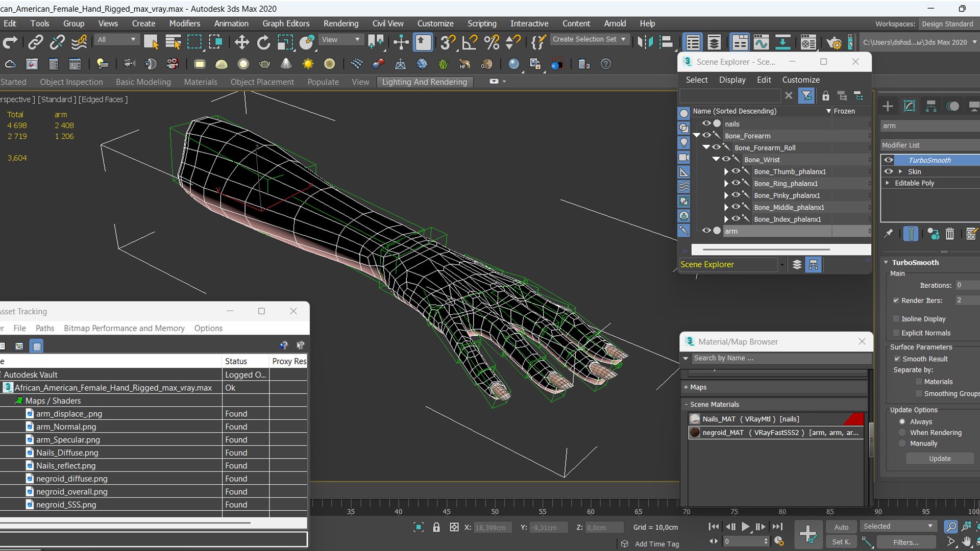
Task: Enable Explicit Normals checkbox
Action: pos(896,333)
